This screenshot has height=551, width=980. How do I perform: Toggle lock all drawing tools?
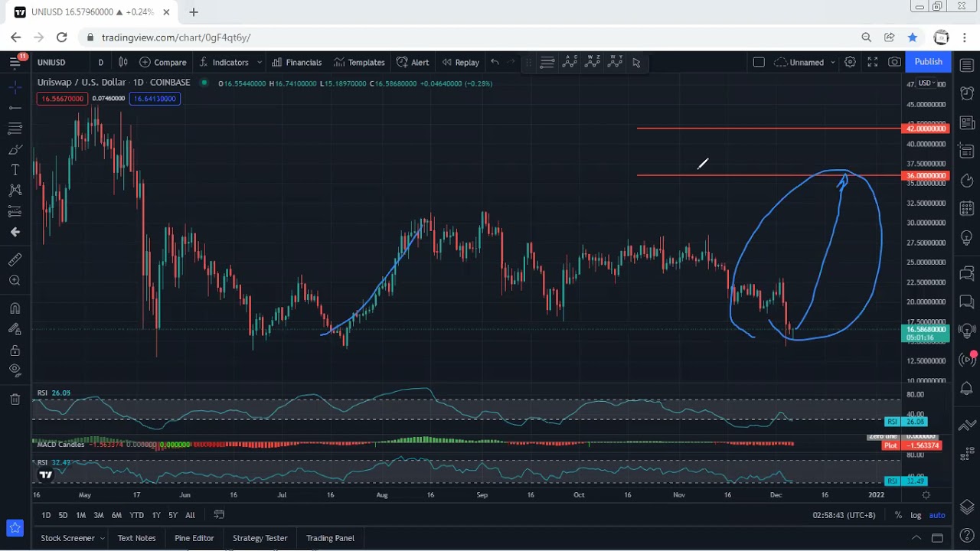pos(15,350)
